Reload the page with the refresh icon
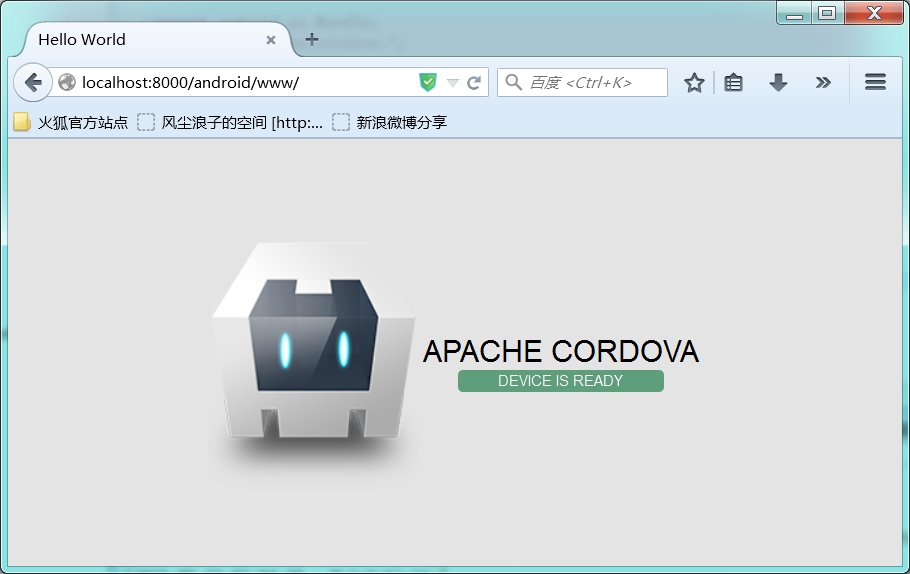Screen dimensions: 910x574 pos(474,83)
